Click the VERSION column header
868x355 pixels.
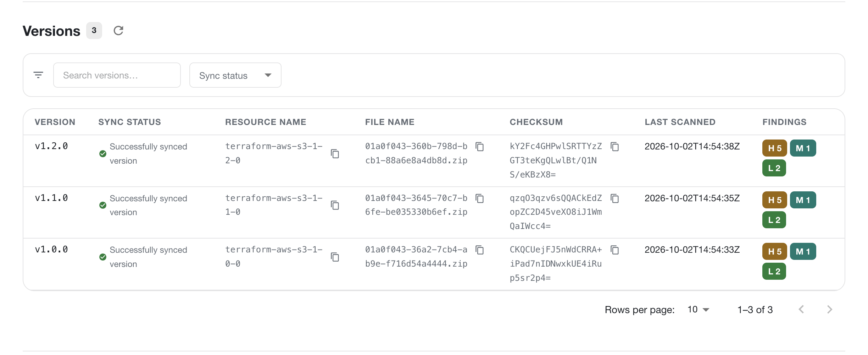pos(55,122)
